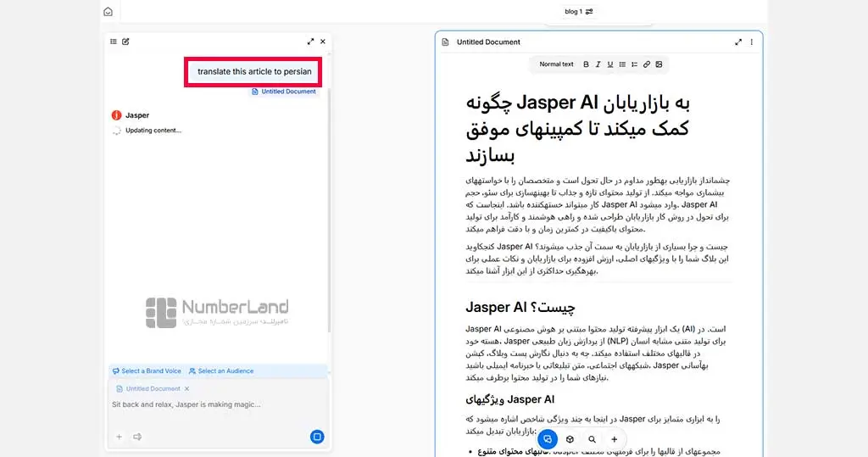Expand the document editor to fullscreen

tap(738, 42)
